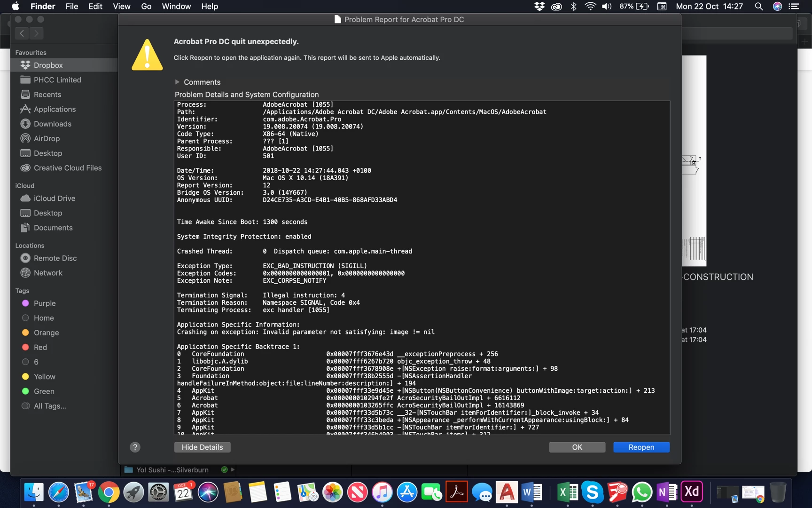Viewport: 812px width, 508px height.
Task: Open Microsoft Word from the Dock
Action: [531, 492]
